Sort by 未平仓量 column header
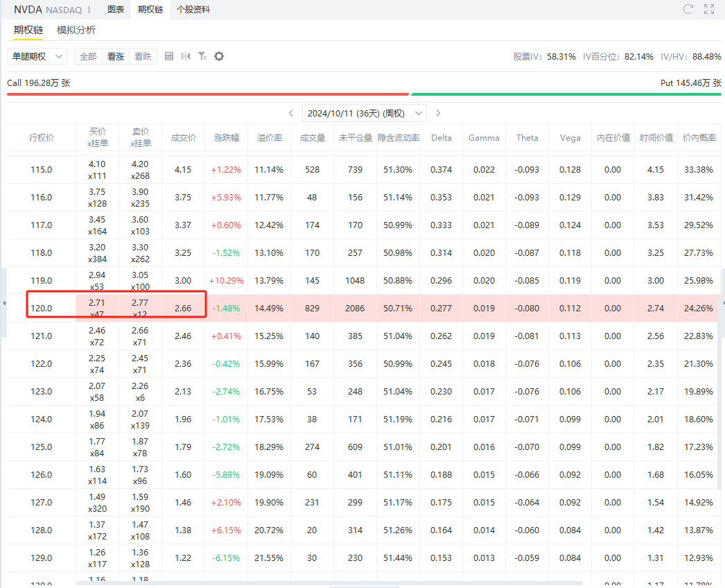 (355, 137)
